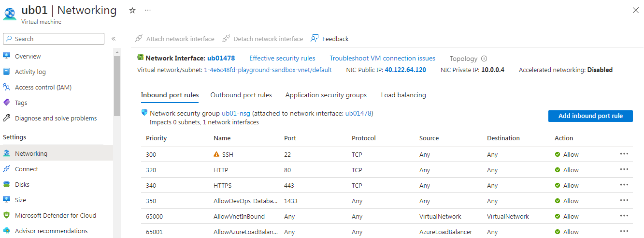Open Application security groups tab
This screenshot has height=238, width=644.
326,95
